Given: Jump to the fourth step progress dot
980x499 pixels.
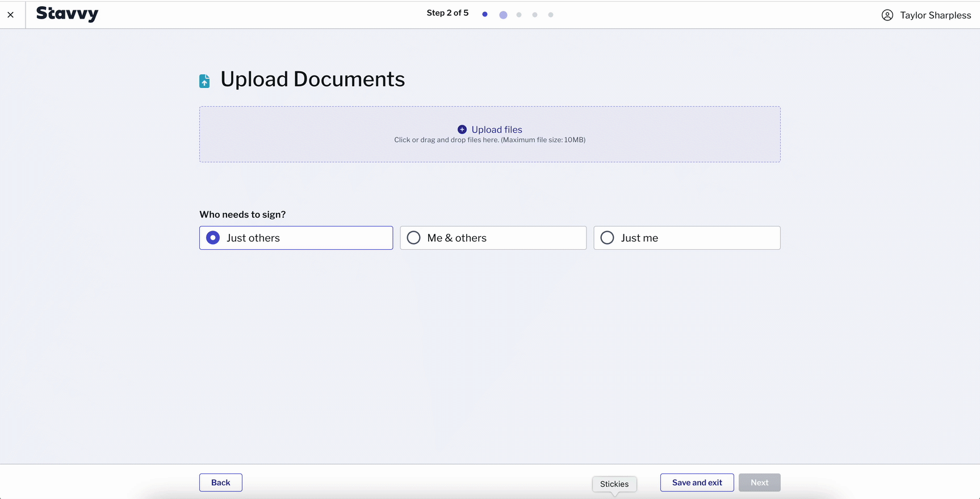Looking at the screenshot, I should pos(535,15).
